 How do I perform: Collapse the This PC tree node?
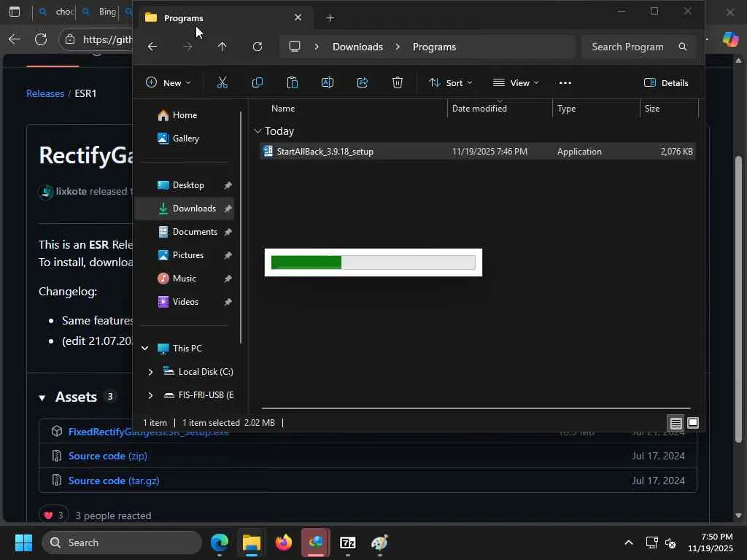pyautogui.click(x=145, y=349)
